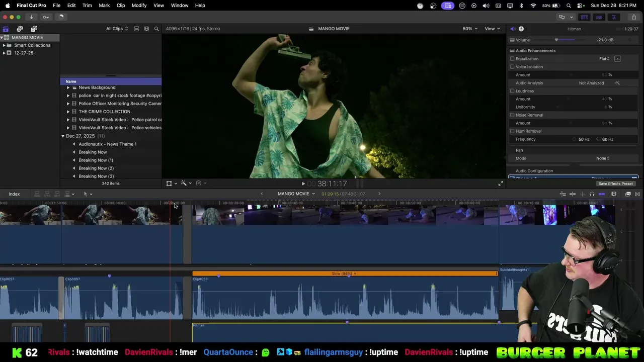Show the Libraries sidebar icon

[6, 29]
